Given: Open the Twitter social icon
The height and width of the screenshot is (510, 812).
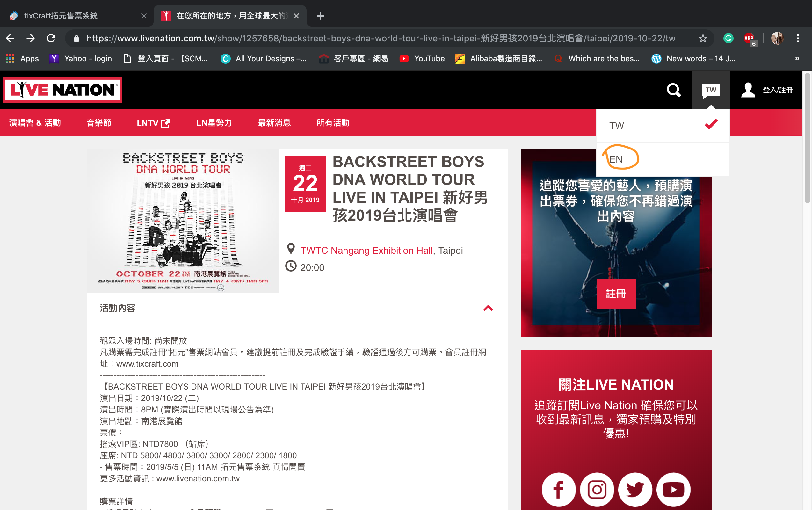Looking at the screenshot, I should coord(635,489).
